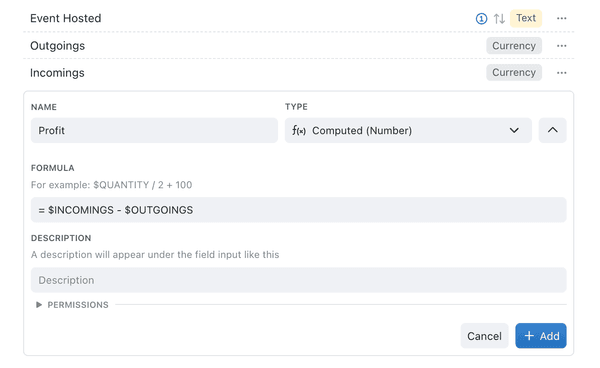Focus the Name field containing Profit
The width and height of the screenshot is (600, 368).
pos(154,130)
